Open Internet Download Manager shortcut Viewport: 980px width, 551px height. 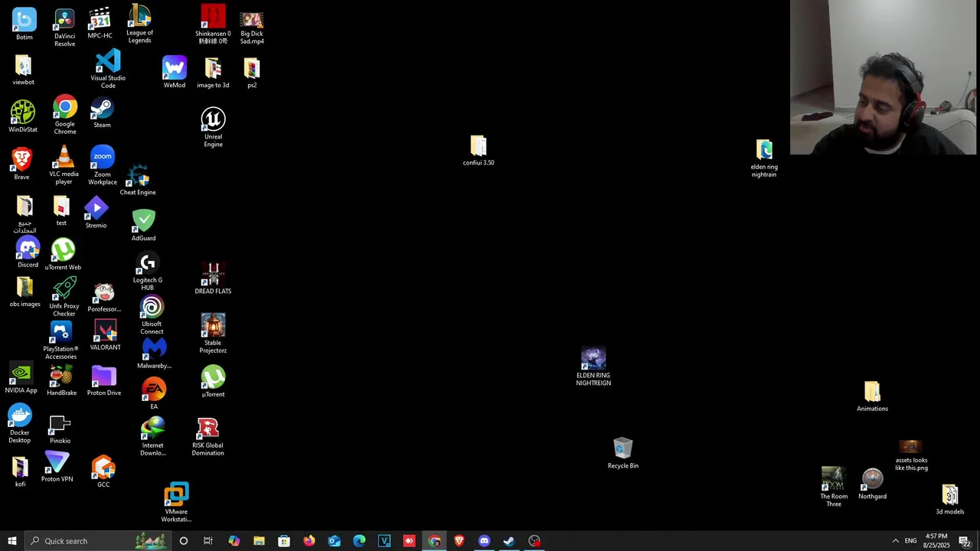152,437
